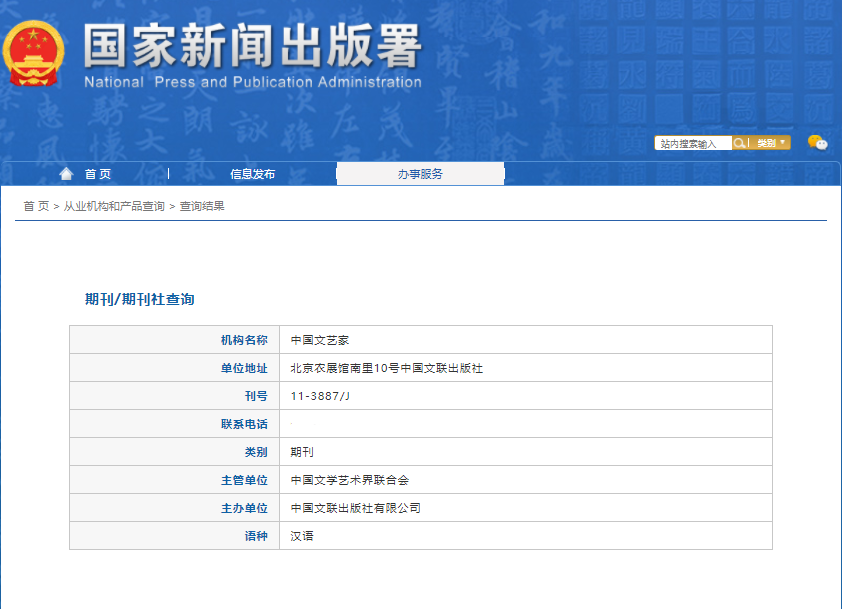Open the WeChat chat bubble icon
The height and width of the screenshot is (609, 842).
pyautogui.click(x=817, y=143)
